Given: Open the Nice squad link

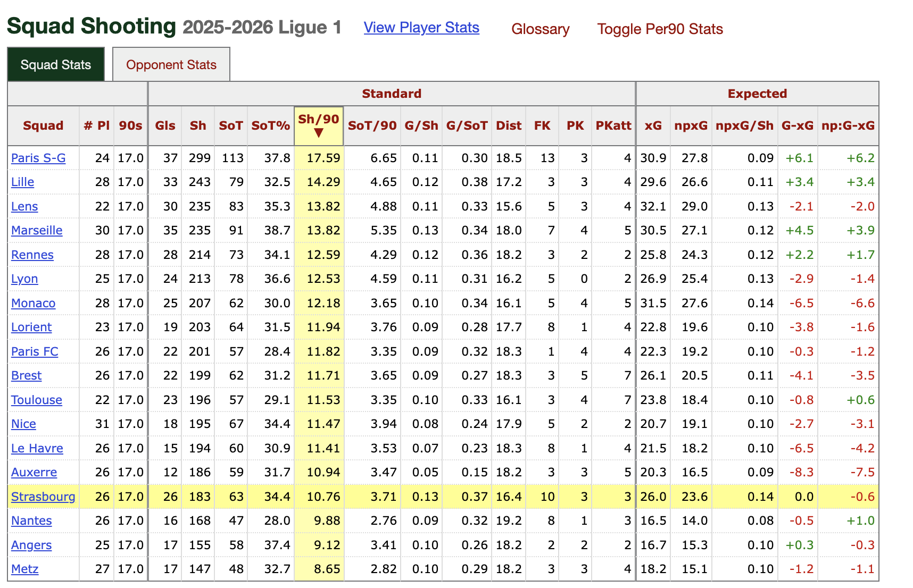Looking at the screenshot, I should tap(23, 424).
